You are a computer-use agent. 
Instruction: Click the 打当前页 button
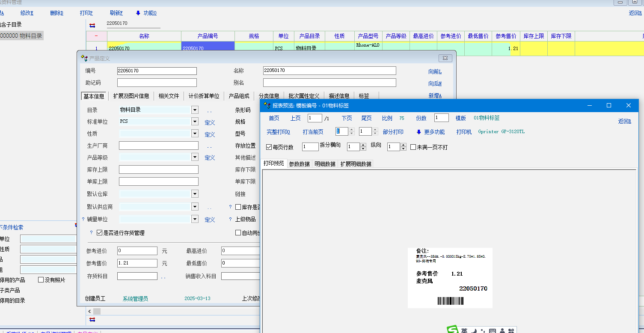pos(313,132)
